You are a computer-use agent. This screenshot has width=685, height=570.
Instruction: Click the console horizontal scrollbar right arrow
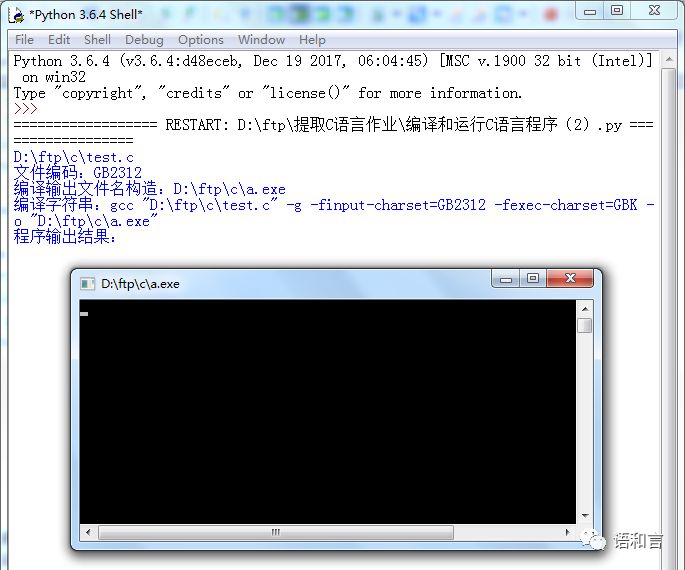(x=567, y=532)
